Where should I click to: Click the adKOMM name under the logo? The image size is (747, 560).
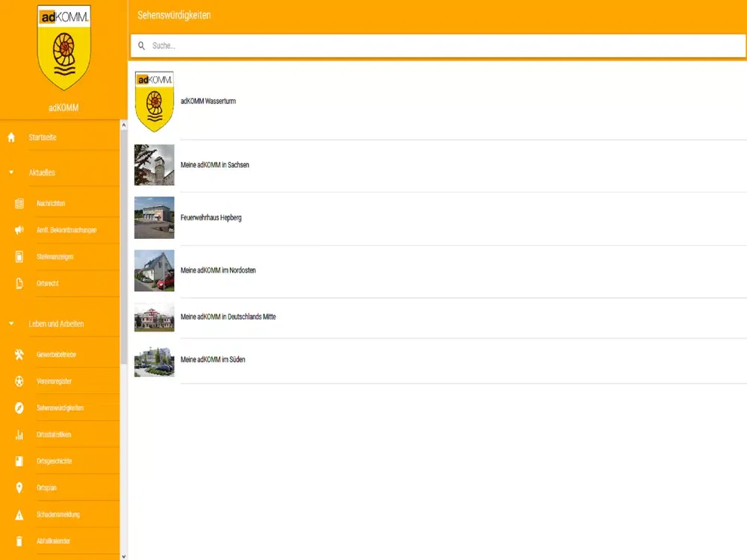coord(63,108)
